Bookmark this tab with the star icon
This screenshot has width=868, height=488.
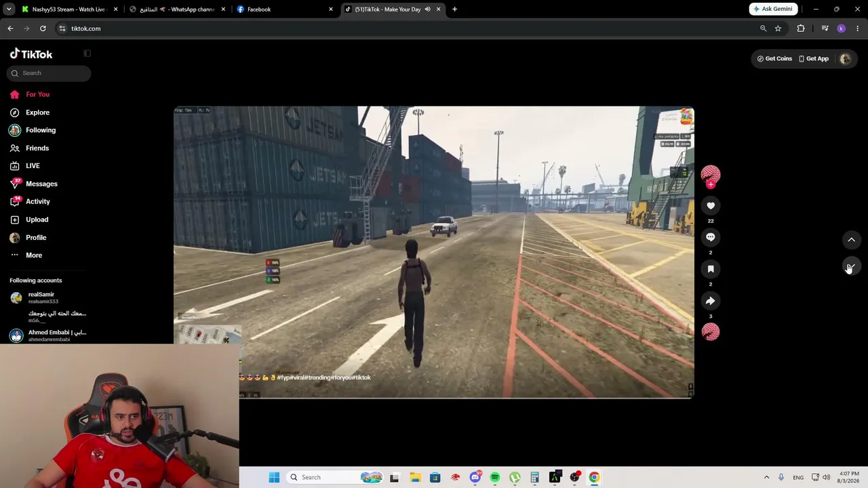coord(778,28)
